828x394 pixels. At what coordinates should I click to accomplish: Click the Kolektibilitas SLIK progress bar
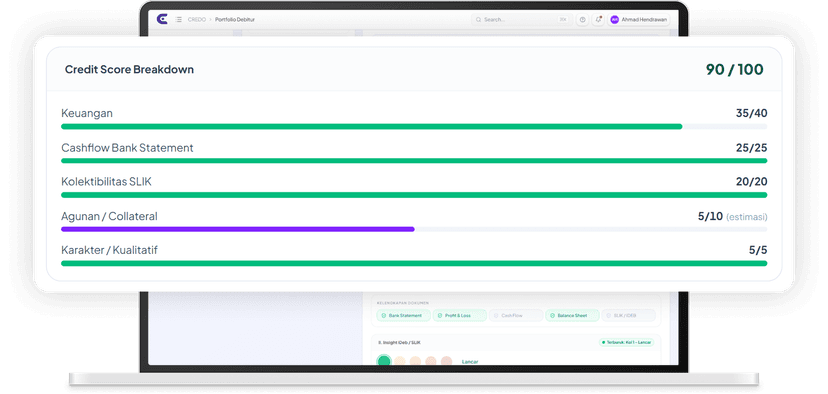(x=414, y=195)
